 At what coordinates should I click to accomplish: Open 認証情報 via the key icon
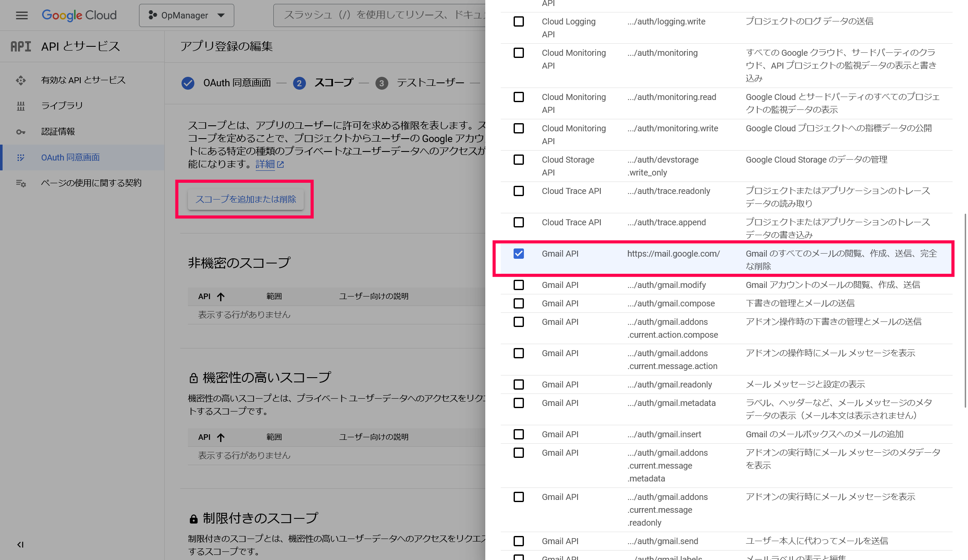21,131
